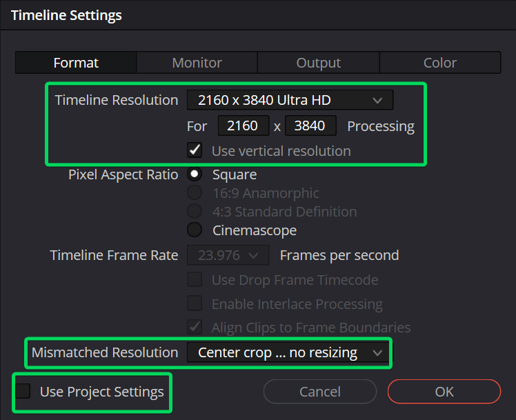Expand the Mismatched Resolution dropdown
516x420 pixels.
click(x=287, y=352)
